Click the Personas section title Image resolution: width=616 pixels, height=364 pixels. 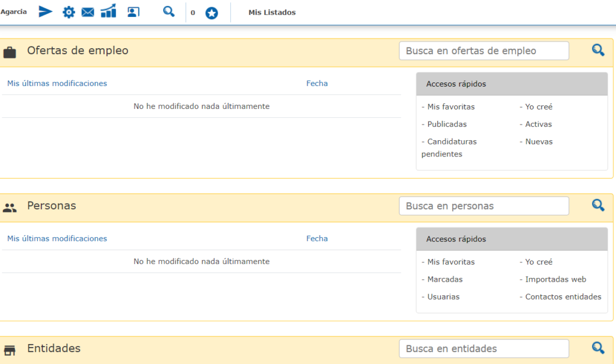[52, 206]
